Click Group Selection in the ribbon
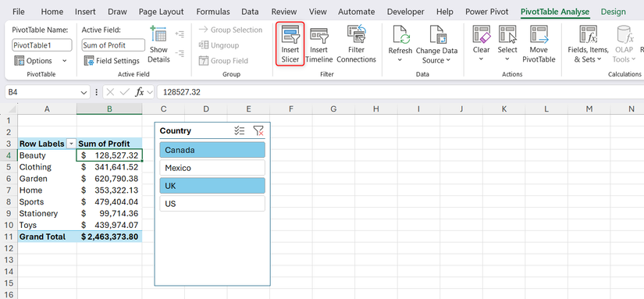Screen dimensions: 644x299 tap(230, 30)
